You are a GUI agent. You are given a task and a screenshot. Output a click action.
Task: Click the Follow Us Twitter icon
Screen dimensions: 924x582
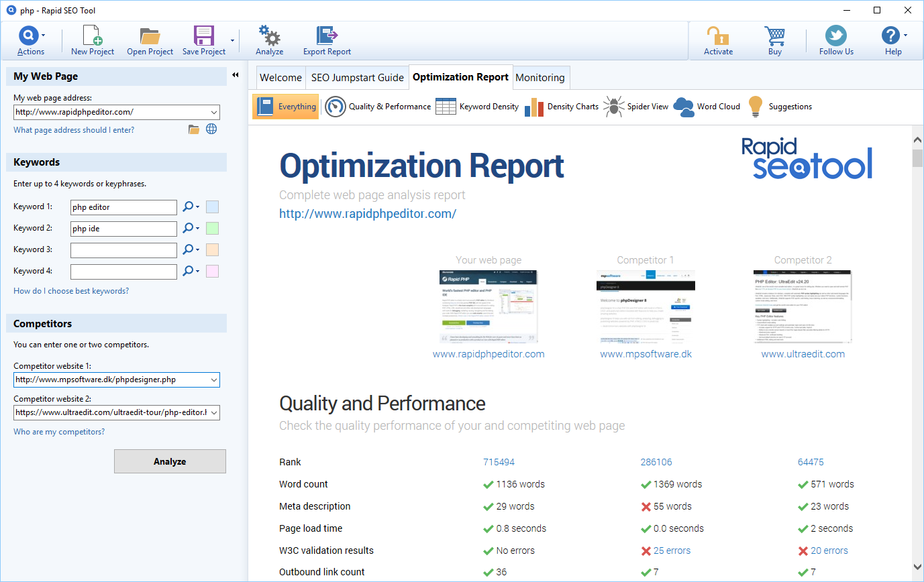[x=835, y=40]
